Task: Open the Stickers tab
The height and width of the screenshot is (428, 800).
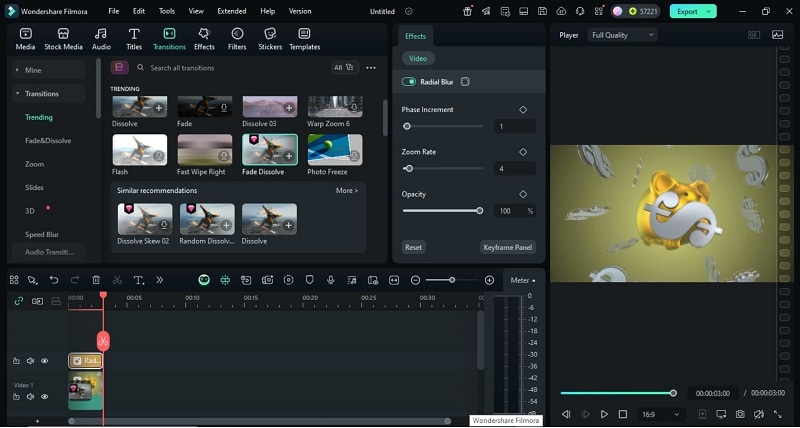Action: tap(270, 39)
